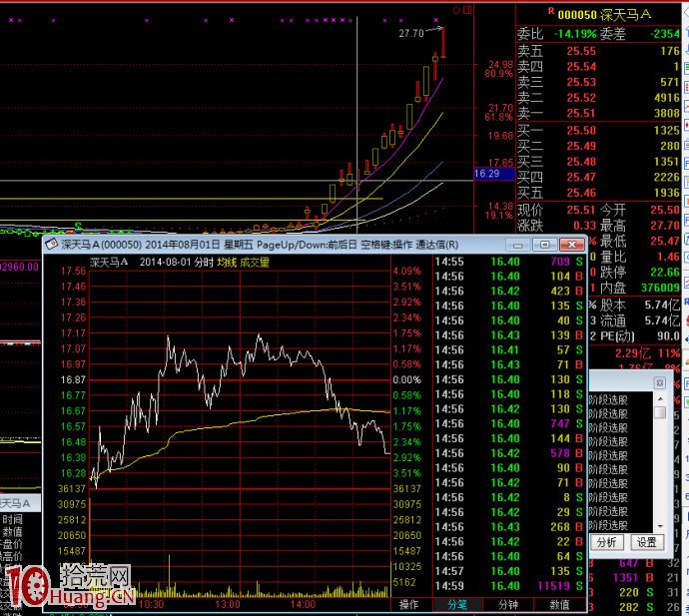Click the 内盘 376009 field
Image resolution: width=689 pixels, height=616 pixels.
pyautogui.click(x=640, y=288)
